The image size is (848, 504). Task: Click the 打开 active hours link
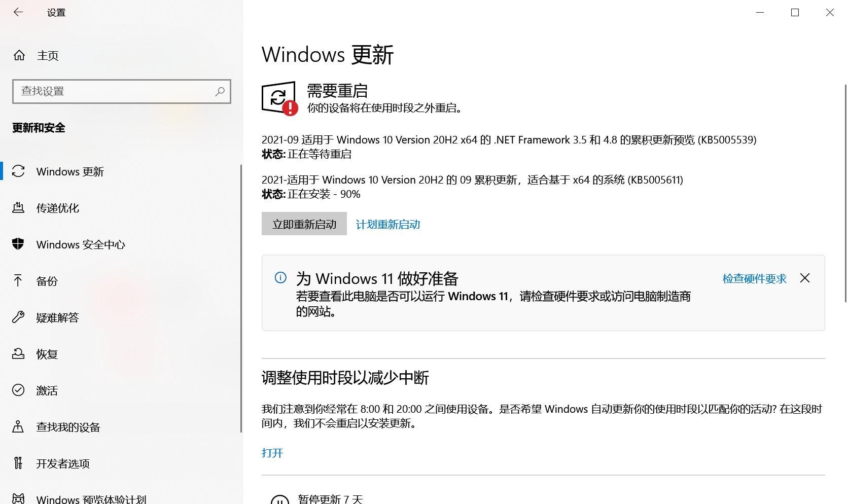tap(272, 453)
